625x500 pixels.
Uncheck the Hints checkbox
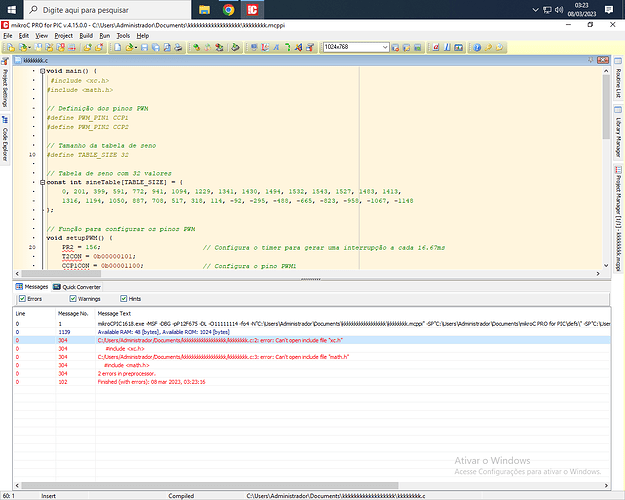123,298
